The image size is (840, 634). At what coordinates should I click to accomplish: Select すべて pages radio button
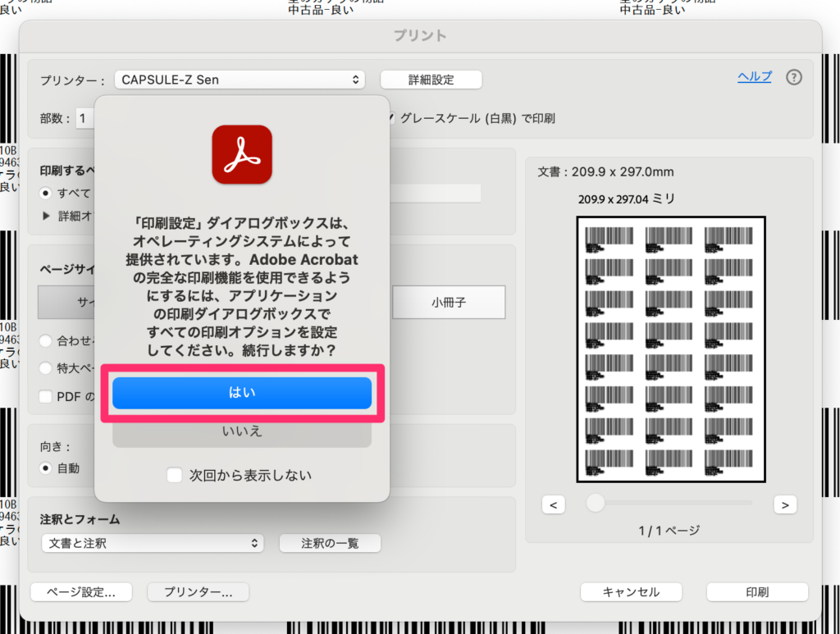pyautogui.click(x=46, y=194)
